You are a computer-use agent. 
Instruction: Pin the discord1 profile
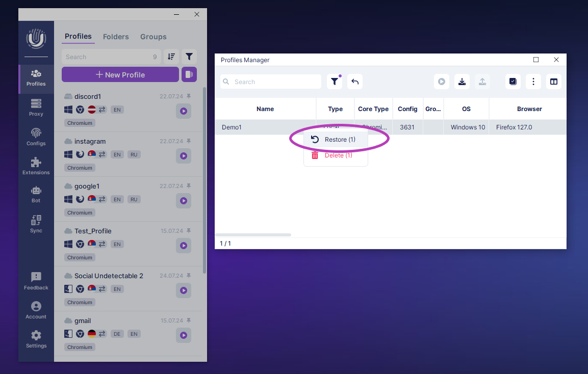tap(189, 96)
